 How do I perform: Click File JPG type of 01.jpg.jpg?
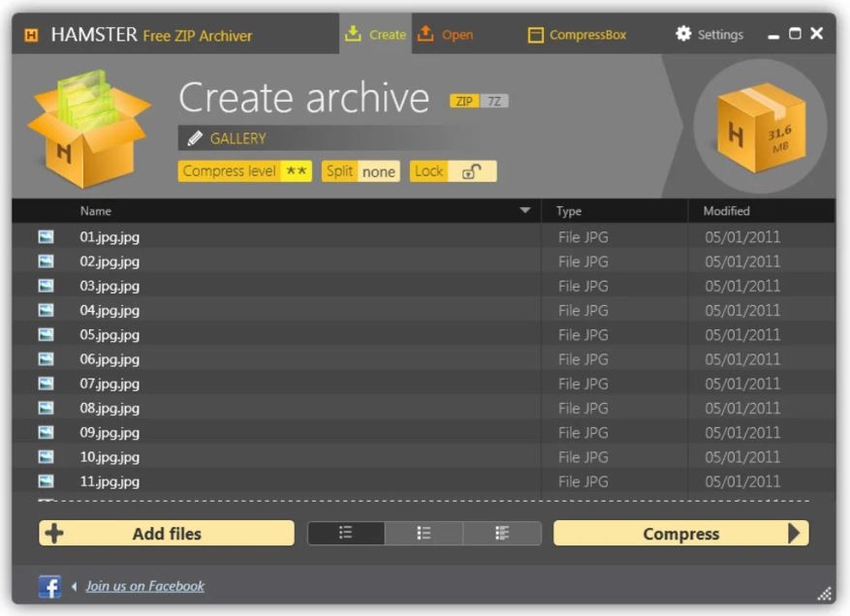click(x=583, y=237)
